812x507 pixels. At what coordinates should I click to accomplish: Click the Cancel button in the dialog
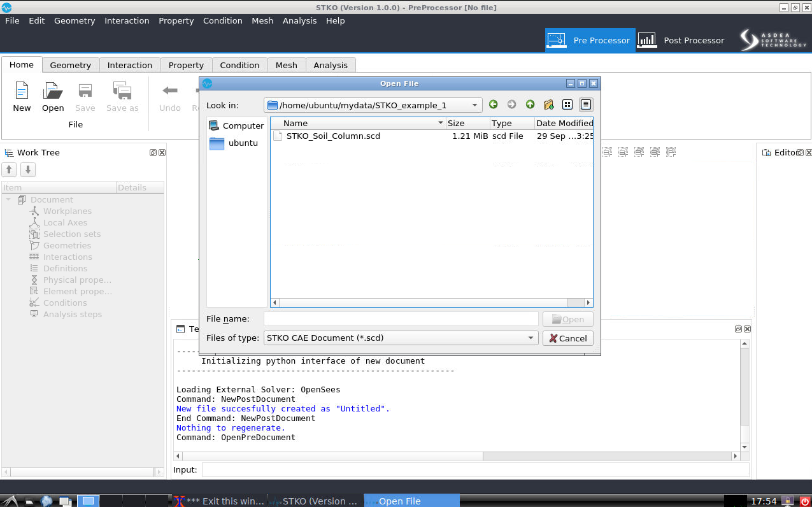(568, 338)
